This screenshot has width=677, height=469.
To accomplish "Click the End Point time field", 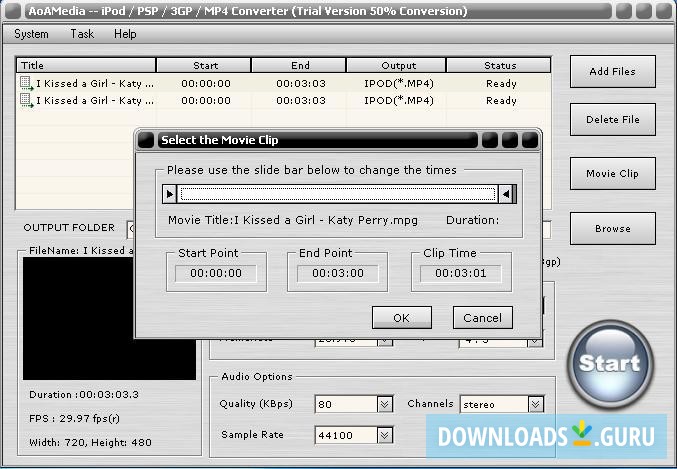I will click(x=338, y=273).
